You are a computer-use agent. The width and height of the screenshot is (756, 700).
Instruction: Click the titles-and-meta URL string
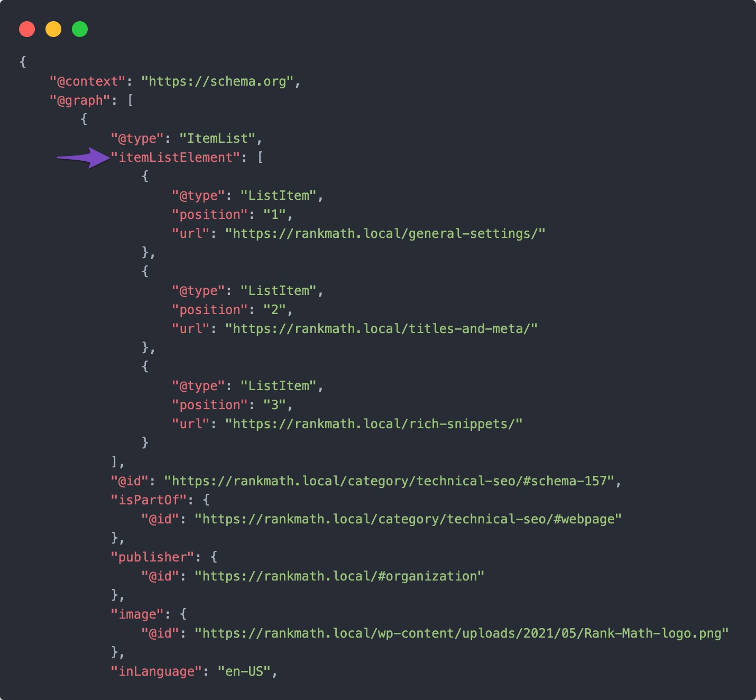382,329
